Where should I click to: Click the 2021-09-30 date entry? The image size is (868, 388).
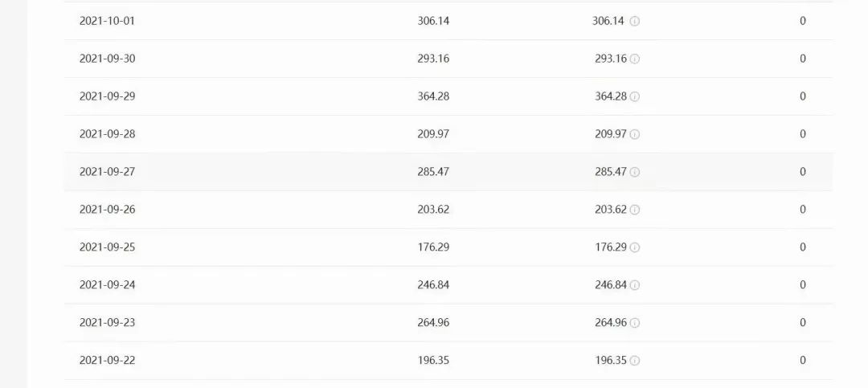click(107, 59)
